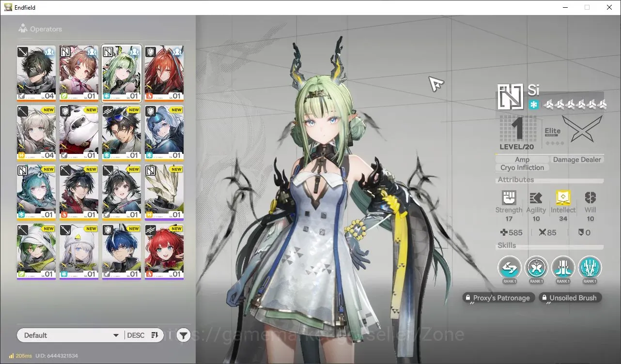The image size is (621, 364).
Task: Open the operator filter funnel icon
Action: (183, 335)
